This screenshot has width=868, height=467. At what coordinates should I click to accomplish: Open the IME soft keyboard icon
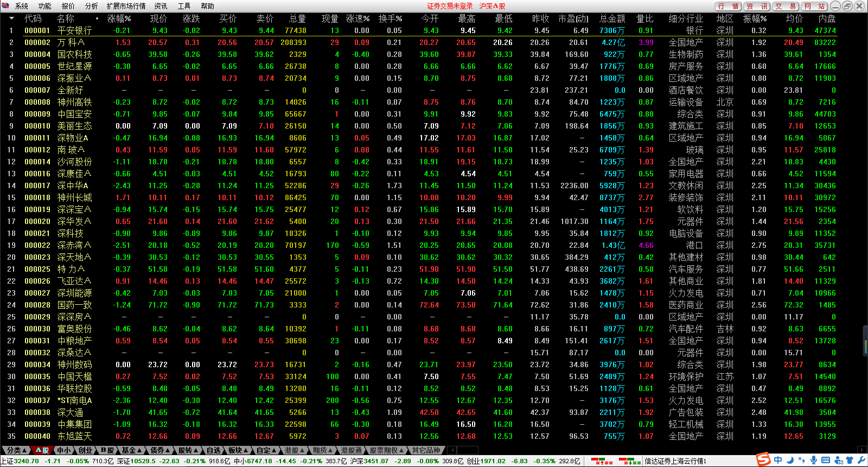point(825,460)
